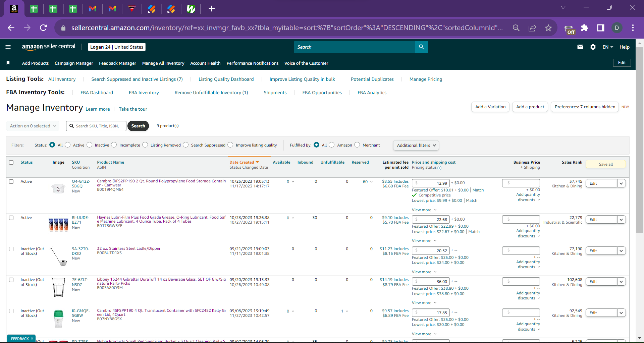Open Feedback Manager menu item

[x=117, y=63]
